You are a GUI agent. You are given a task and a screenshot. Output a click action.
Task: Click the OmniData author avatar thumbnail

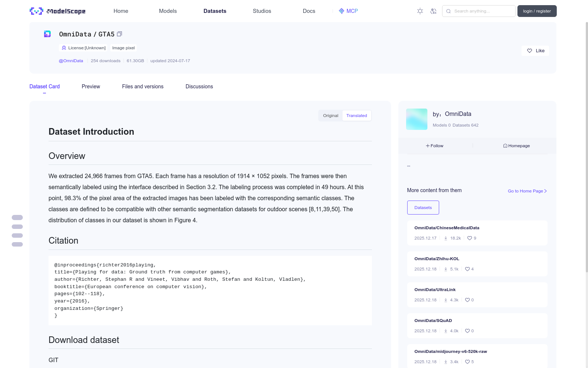click(417, 119)
